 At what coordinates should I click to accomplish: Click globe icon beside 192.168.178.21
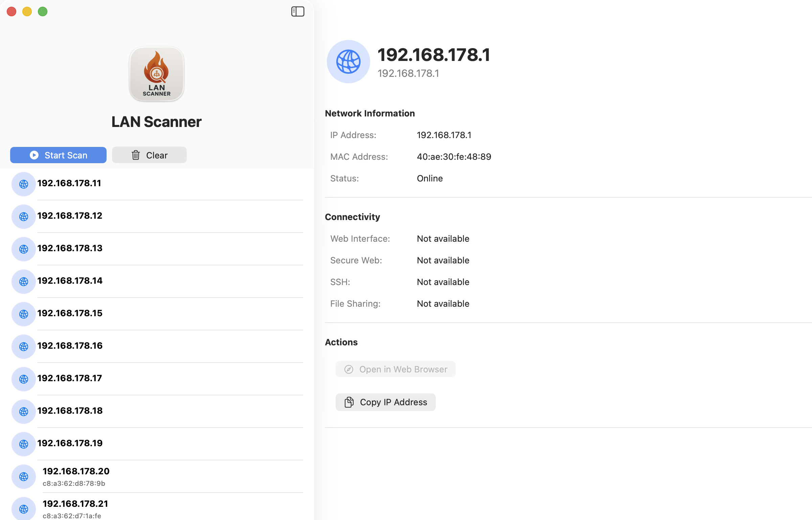click(x=24, y=508)
